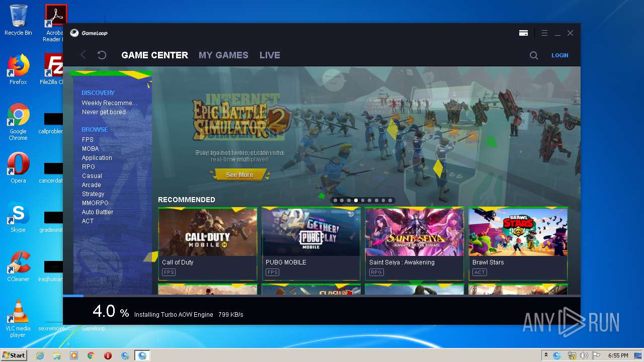Click FPS tag under Call of Duty

coord(169,273)
